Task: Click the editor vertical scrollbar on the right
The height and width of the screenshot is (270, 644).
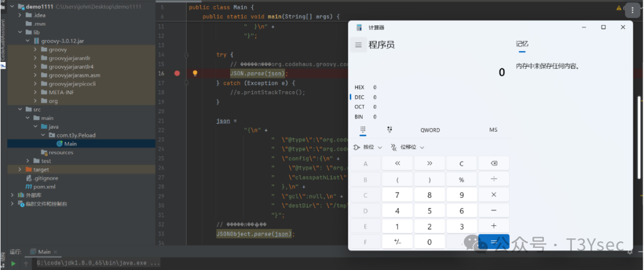Action: pyautogui.click(x=639, y=138)
